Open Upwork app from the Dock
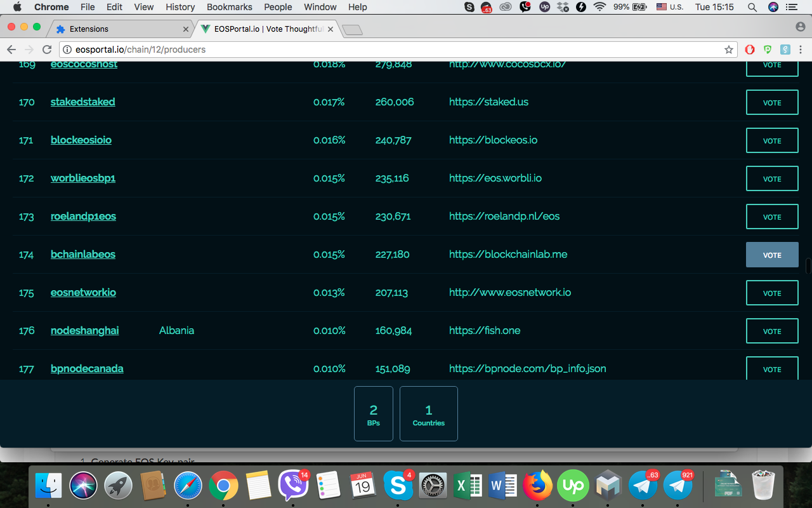This screenshot has width=812, height=508. click(572, 486)
